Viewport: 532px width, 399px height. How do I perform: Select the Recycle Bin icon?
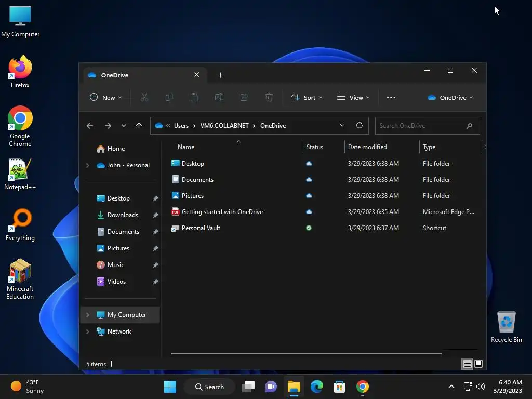click(x=506, y=327)
